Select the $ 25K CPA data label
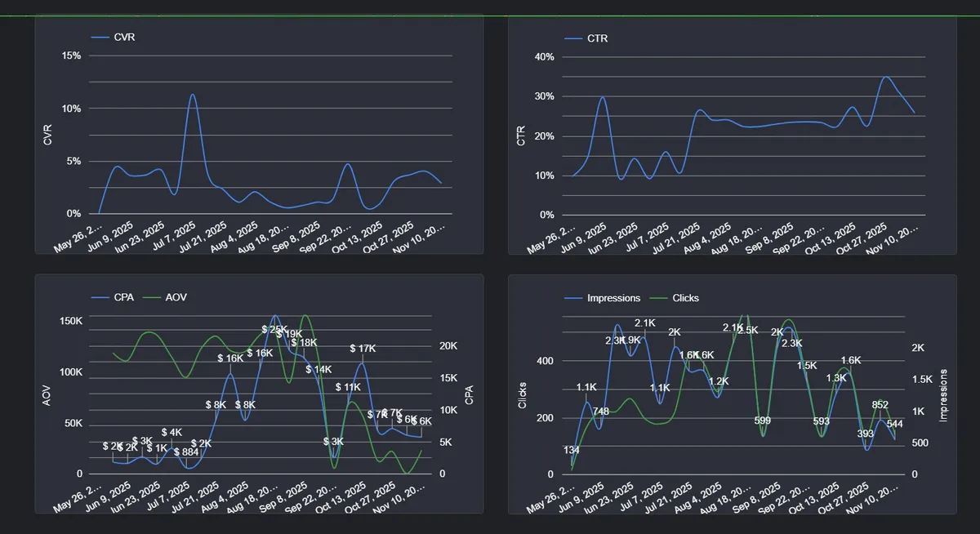This screenshot has width=980, height=534. 275,329
